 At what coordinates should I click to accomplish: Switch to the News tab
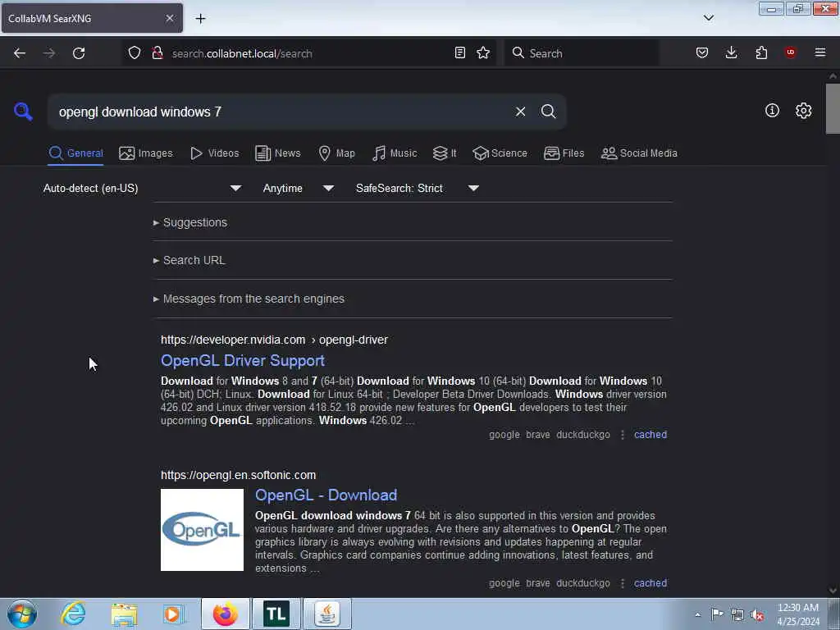(277, 153)
